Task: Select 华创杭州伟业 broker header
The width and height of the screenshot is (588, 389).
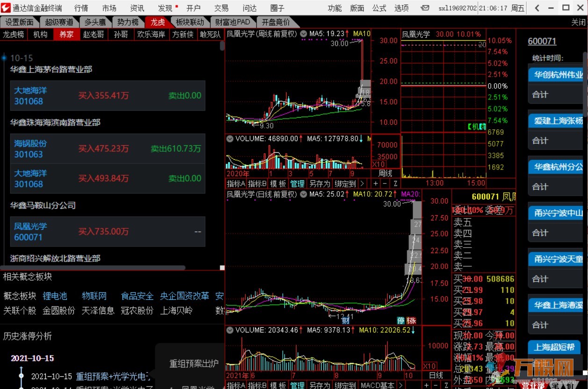Action: (x=556, y=75)
